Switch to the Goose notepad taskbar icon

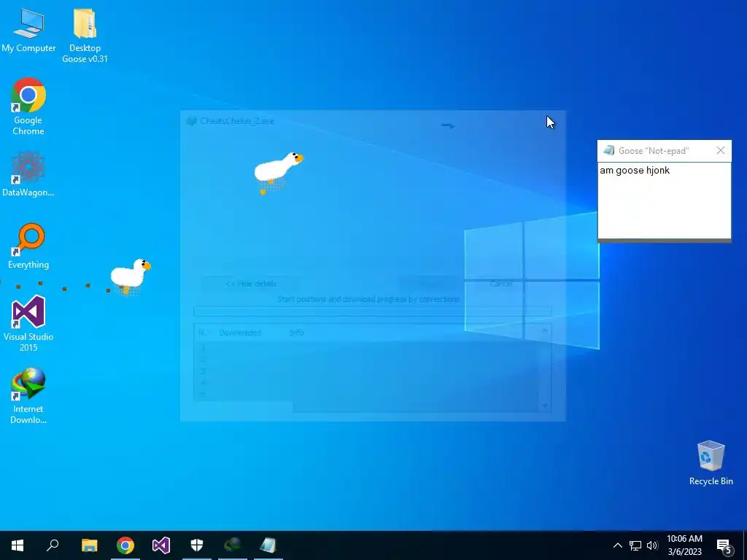268,545
